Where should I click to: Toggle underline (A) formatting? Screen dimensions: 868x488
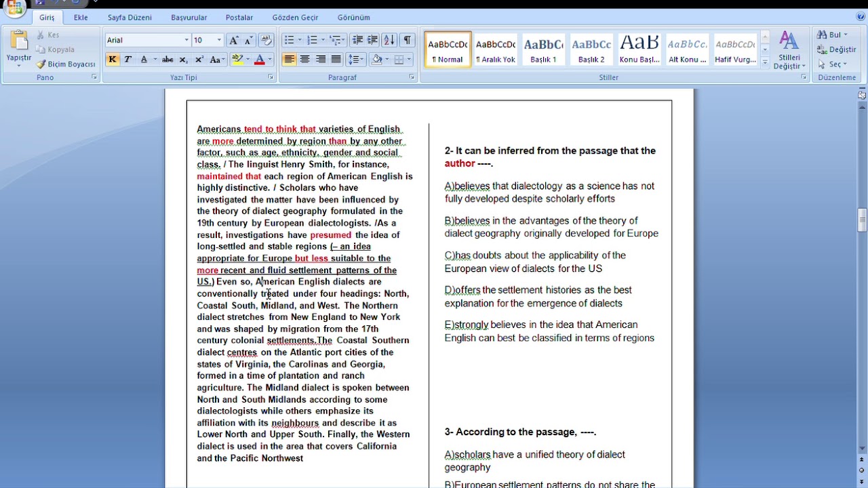click(x=144, y=60)
